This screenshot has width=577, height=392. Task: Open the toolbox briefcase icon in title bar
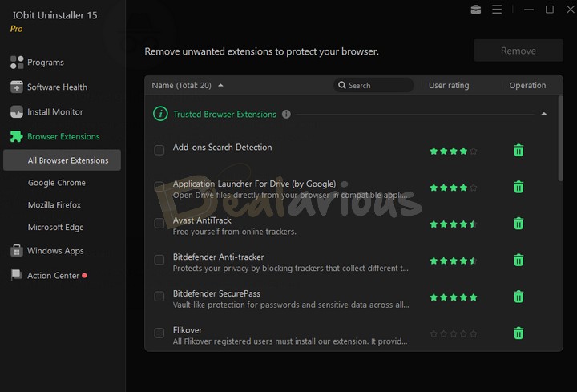(x=476, y=9)
